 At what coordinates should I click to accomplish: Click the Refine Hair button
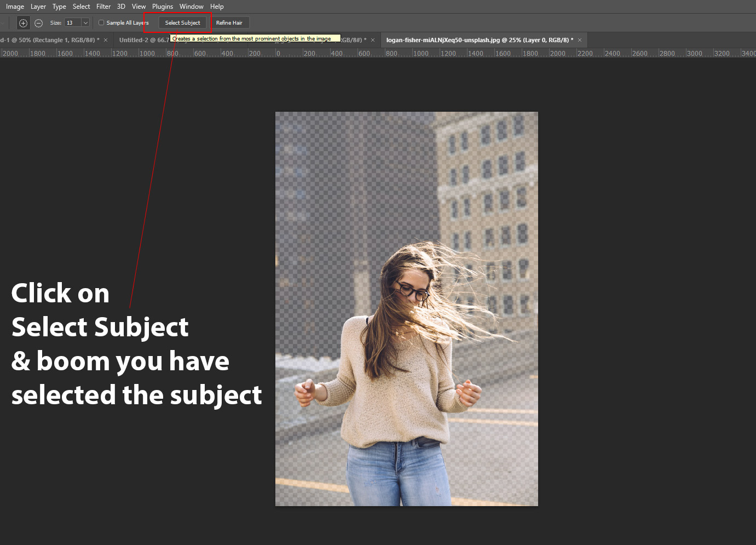pos(229,23)
